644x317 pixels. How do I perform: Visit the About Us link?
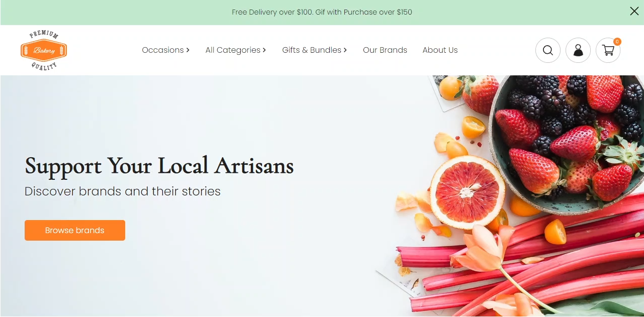coord(440,50)
